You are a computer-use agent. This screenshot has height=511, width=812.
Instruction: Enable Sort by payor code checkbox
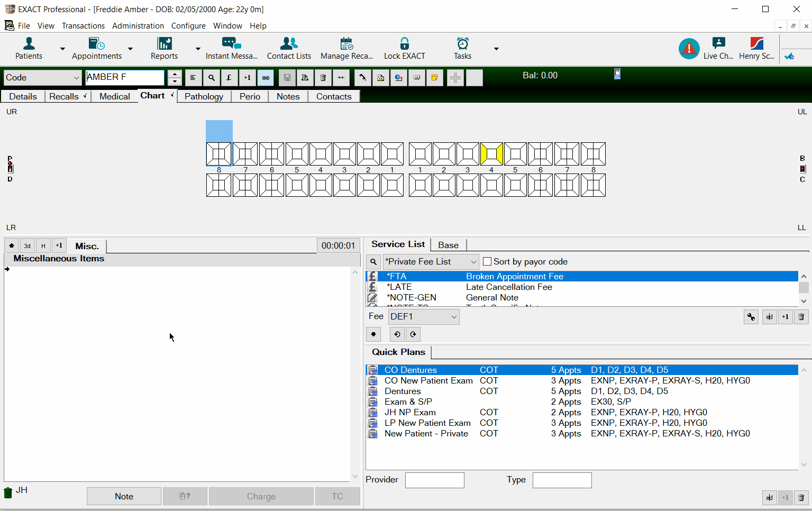[487, 261]
